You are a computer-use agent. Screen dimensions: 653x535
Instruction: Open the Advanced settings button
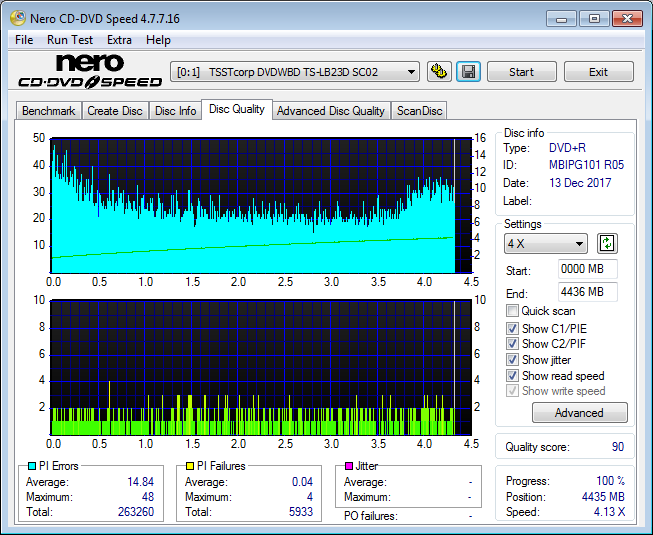coord(579,413)
